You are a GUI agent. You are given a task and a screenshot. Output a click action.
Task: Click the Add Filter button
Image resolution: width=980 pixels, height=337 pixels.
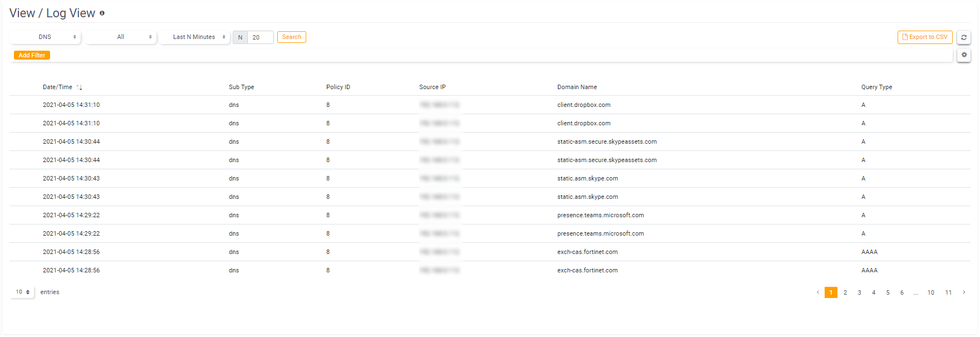(x=32, y=55)
